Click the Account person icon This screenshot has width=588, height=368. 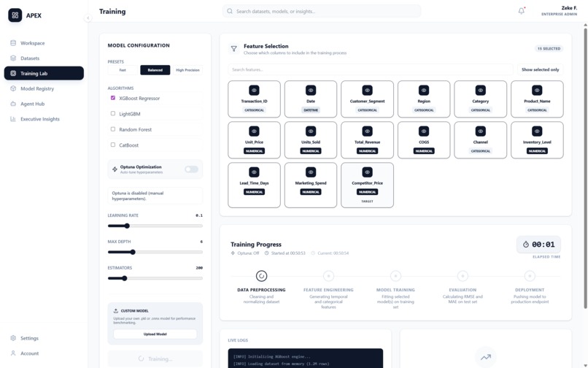point(13,353)
